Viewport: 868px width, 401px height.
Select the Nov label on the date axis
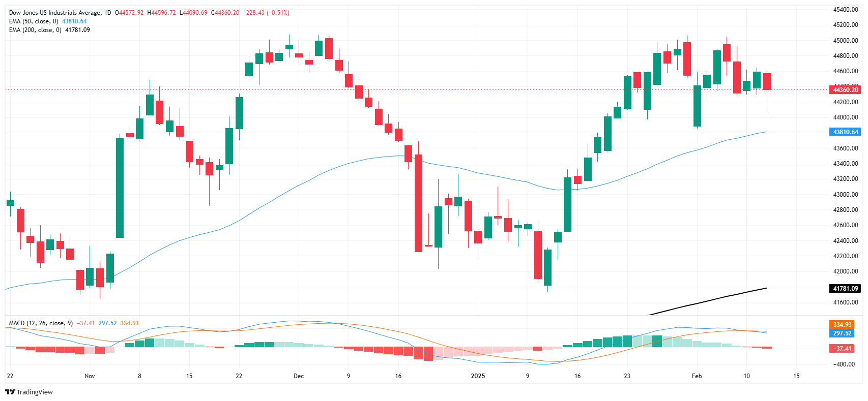[x=90, y=376]
